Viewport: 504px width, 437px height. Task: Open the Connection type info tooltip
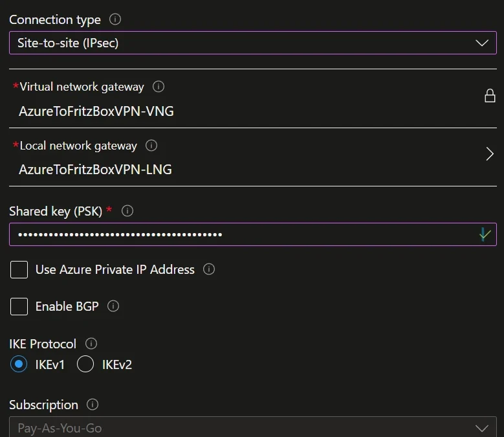pos(115,19)
